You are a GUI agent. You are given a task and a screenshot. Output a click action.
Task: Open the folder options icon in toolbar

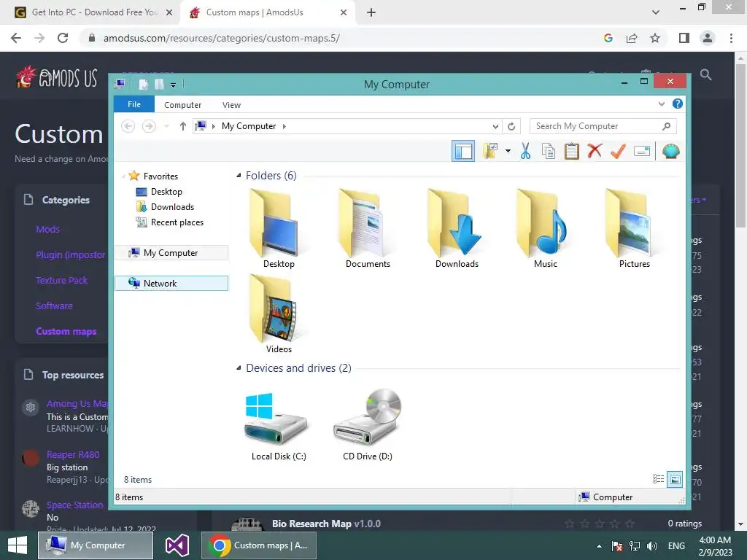click(x=489, y=152)
